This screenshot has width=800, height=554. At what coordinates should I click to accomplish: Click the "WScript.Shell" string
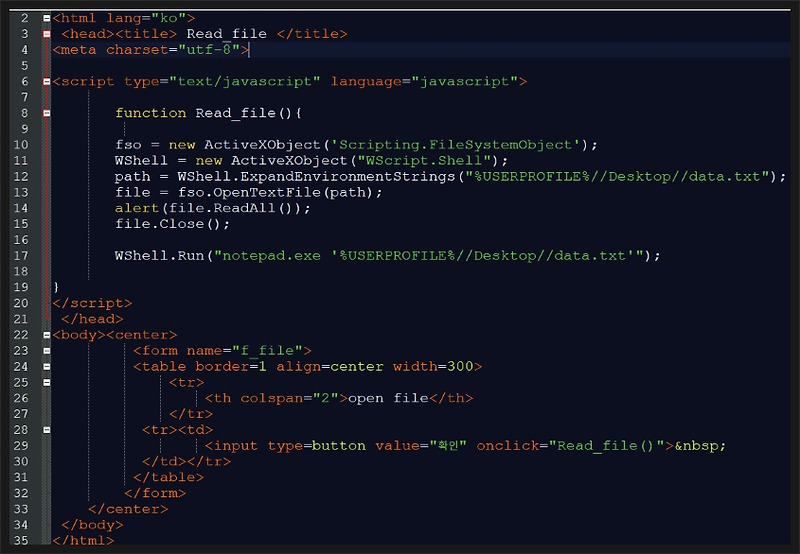[424, 161]
